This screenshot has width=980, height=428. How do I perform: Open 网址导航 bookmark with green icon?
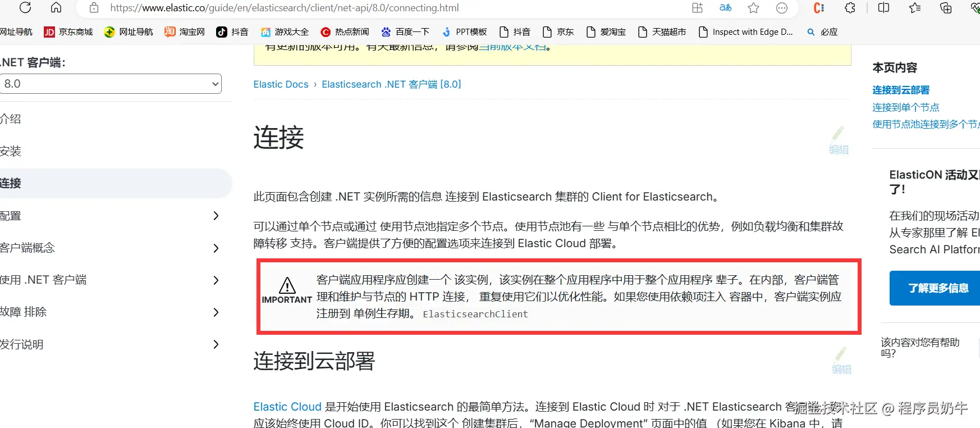[x=129, y=32]
